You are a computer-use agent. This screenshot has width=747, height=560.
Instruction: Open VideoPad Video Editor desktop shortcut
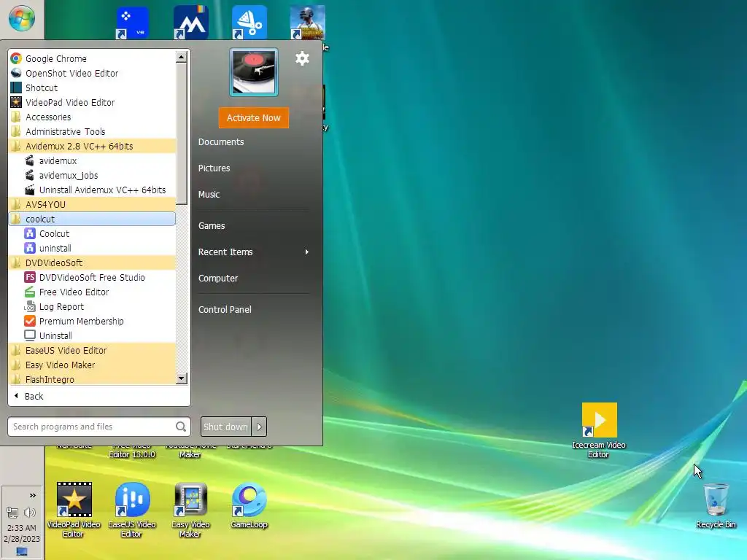tap(74, 510)
